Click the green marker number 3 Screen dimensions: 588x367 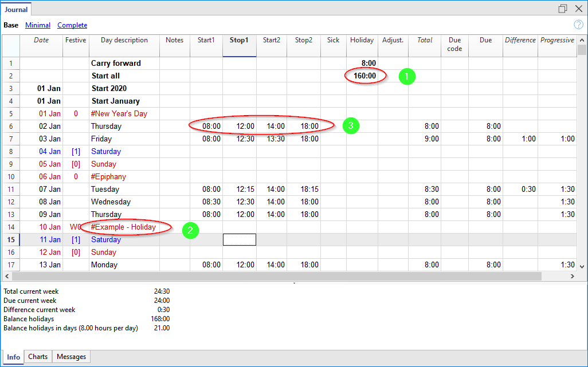pos(351,126)
